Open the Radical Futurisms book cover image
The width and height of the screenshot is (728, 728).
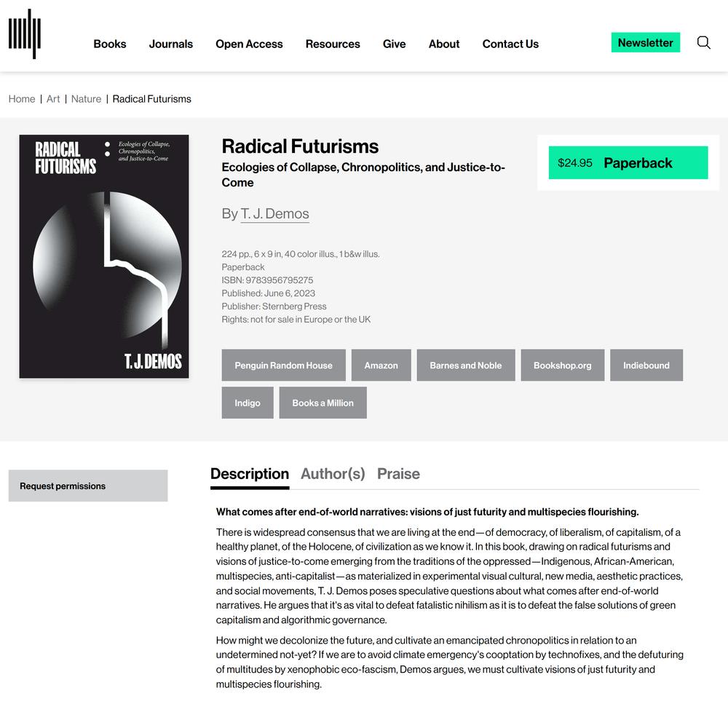(x=104, y=256)
